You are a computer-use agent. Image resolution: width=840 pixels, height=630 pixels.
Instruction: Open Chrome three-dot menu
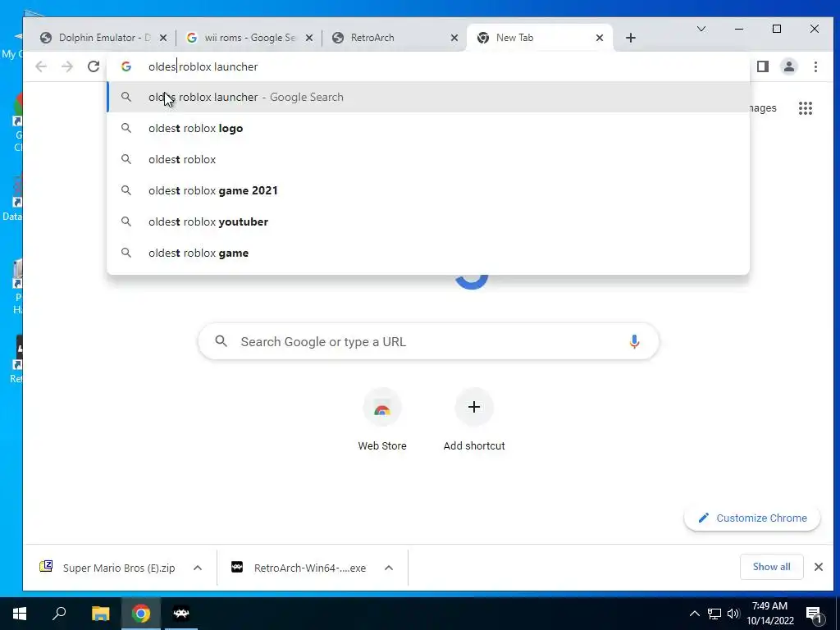(x=815, y=66)
